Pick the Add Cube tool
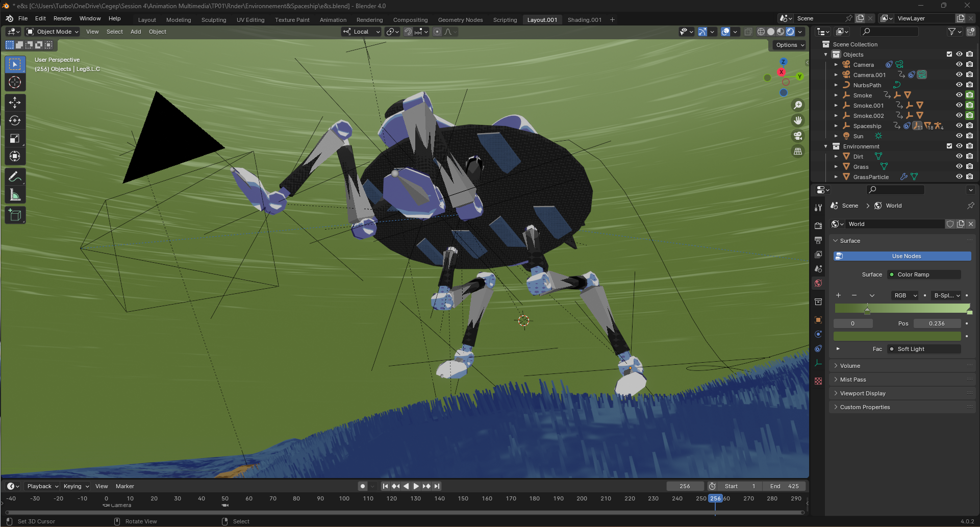Image resolution: width=980 pixels, height=527 pixels. tap(15, 215)
